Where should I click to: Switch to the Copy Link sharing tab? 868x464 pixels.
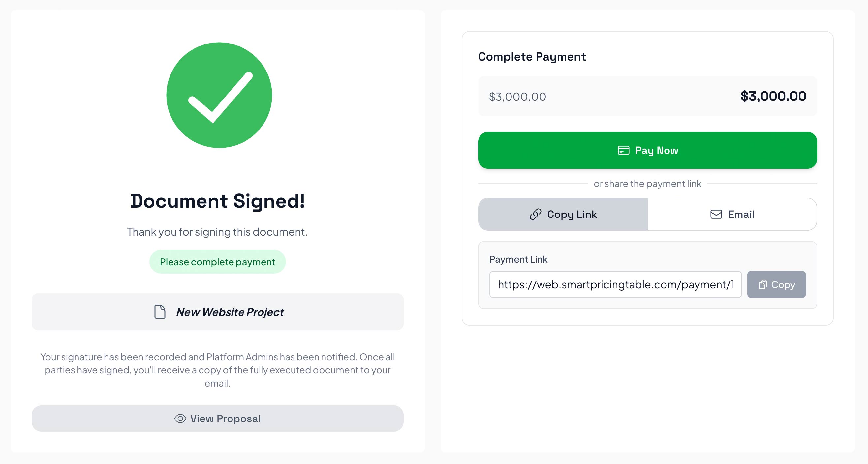pos(562,214)
